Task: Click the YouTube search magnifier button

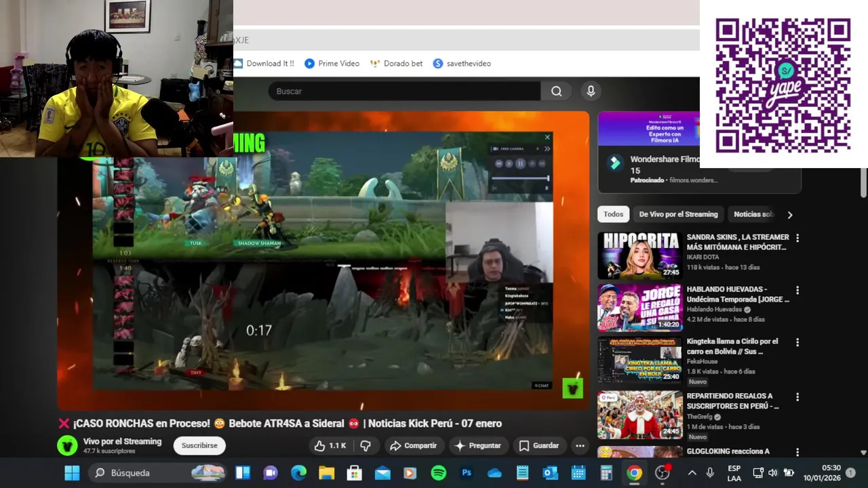Action: click(557, 91)
